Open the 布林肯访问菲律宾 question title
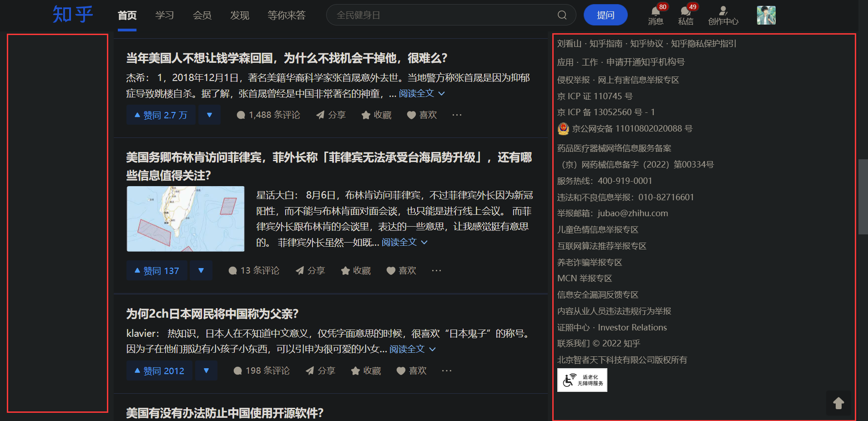The height and width of the screenshot is (421, 868). (329, 166)
